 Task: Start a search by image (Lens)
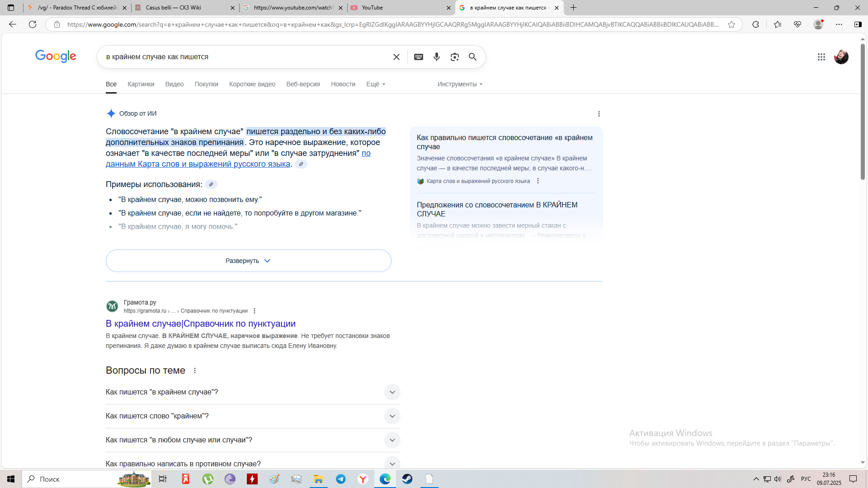454,57
